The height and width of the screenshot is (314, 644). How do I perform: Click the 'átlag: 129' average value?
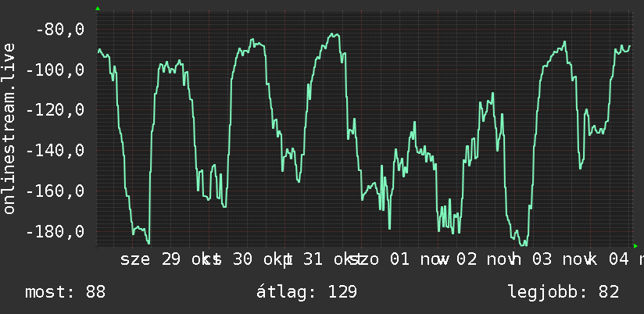pyautogui.click(x=307, y=292)
